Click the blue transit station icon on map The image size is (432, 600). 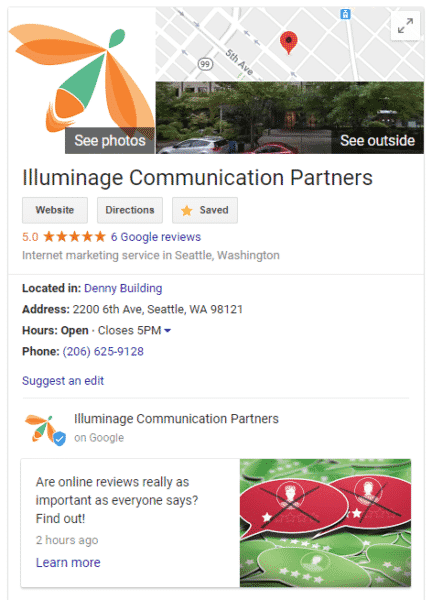click(x=345, y=15)
